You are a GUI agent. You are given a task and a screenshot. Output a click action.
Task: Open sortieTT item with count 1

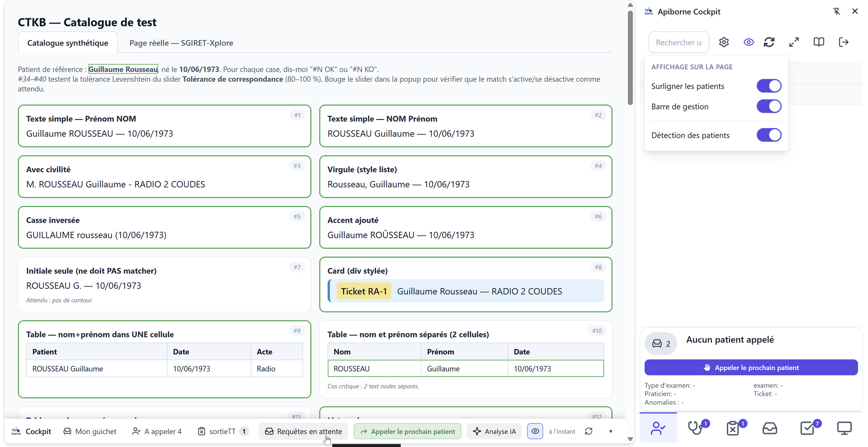pos(223,431)
